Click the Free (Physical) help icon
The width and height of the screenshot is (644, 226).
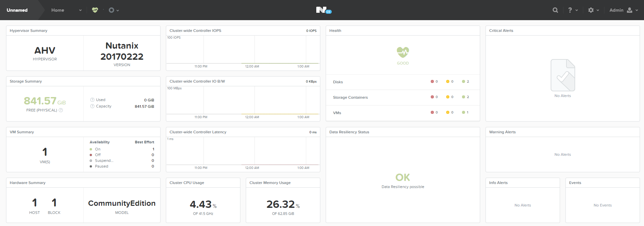click(61, 110)
